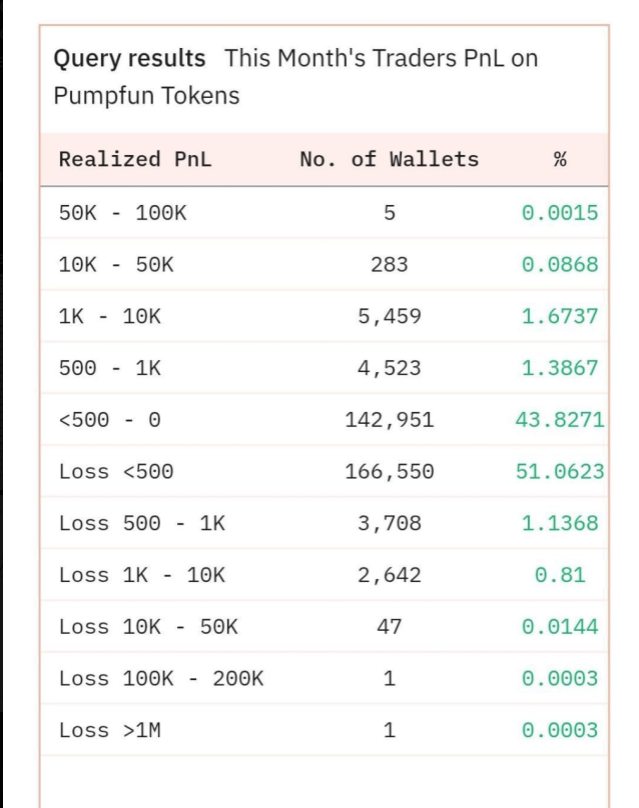Select percentage value 43.8271

coord(560,420)
